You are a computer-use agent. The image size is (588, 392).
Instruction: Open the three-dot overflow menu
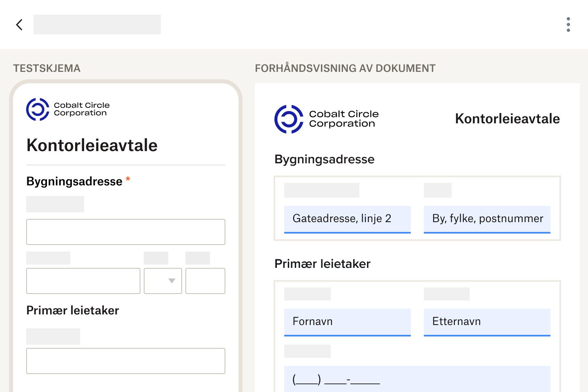click(568, 24)
